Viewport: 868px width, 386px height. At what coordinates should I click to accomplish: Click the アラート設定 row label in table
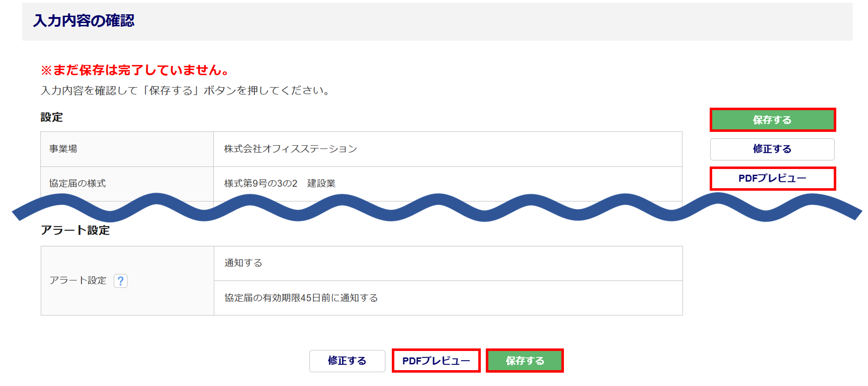point(78,280)
